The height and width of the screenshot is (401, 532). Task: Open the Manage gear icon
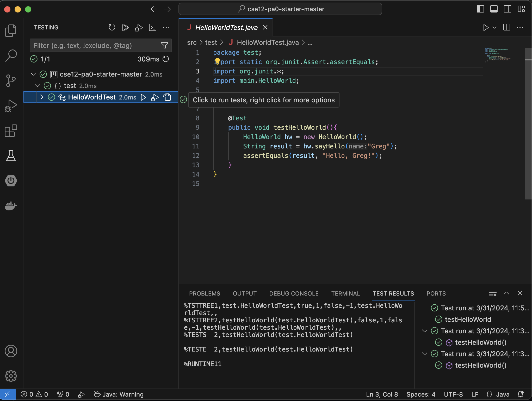point(11,376)
